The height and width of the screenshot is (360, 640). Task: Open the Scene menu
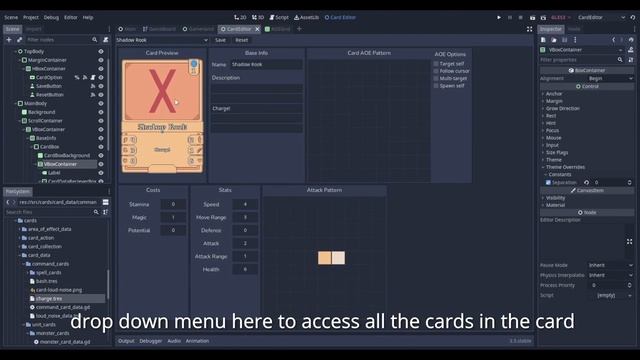click(x=11, y=18)
